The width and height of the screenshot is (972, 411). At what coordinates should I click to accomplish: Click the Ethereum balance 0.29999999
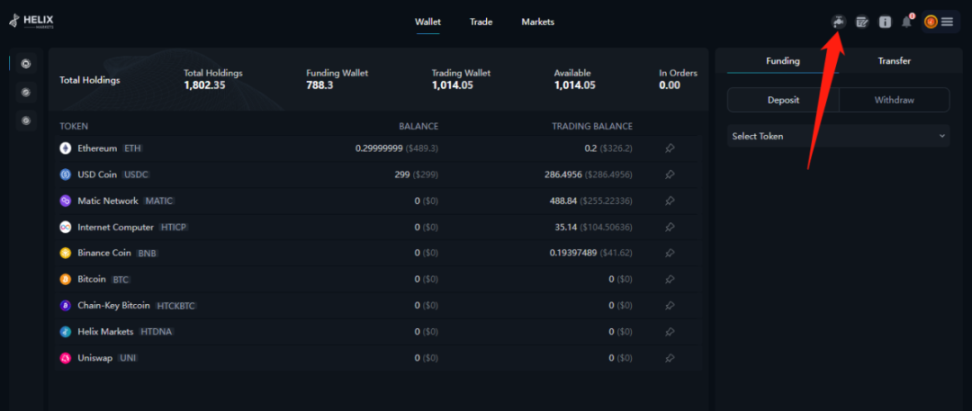pyautogui.click(x=379, y=149)
